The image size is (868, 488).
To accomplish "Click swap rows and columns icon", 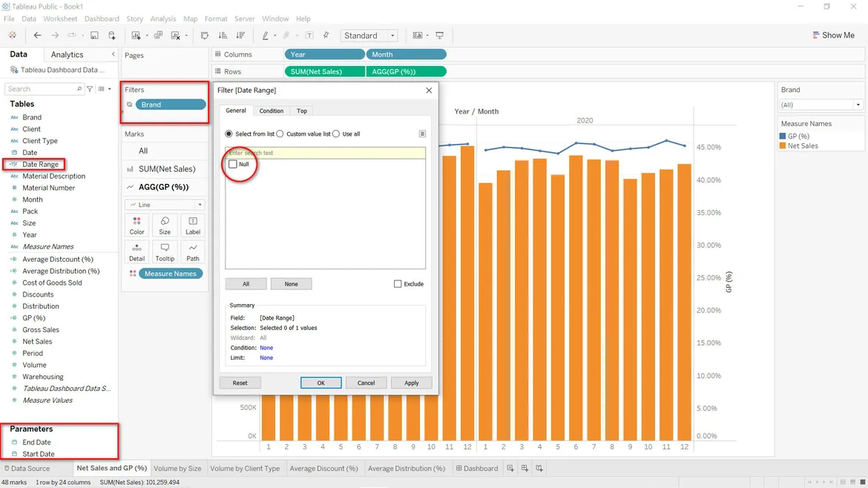I will click(x=205, y=36).
